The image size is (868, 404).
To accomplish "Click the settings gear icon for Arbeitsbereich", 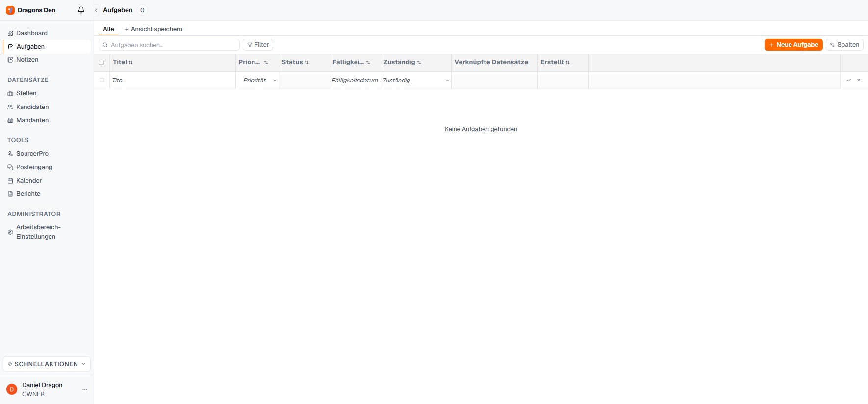I will pos(10,232).
